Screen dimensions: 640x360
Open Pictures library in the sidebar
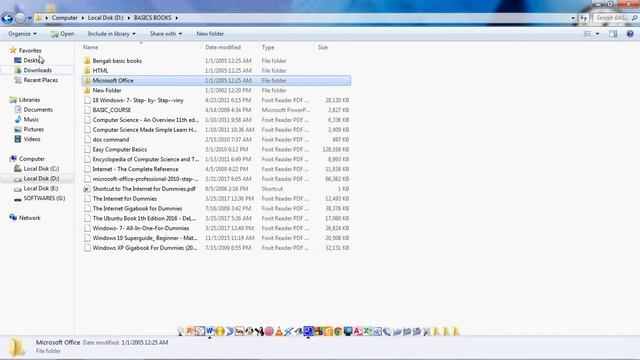(33, 129)
